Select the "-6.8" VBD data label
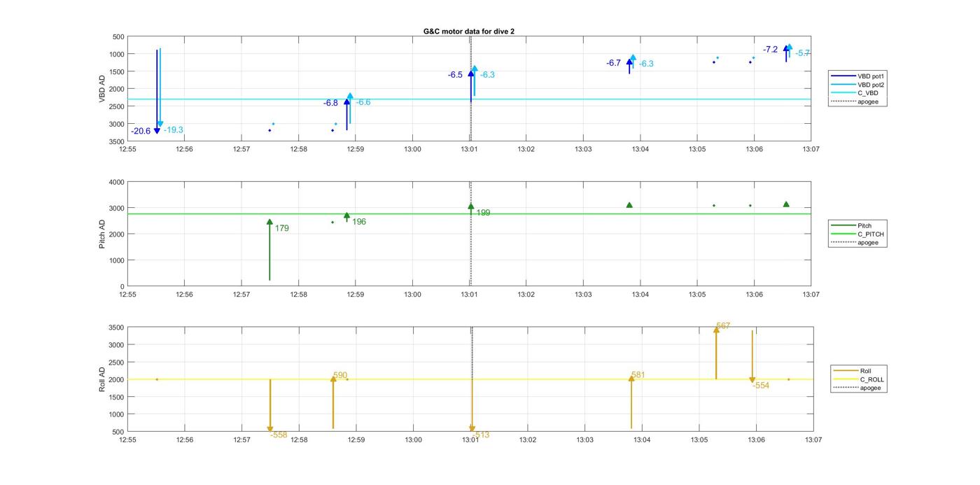Screen dimensions: 980x485 coord(330,103)
